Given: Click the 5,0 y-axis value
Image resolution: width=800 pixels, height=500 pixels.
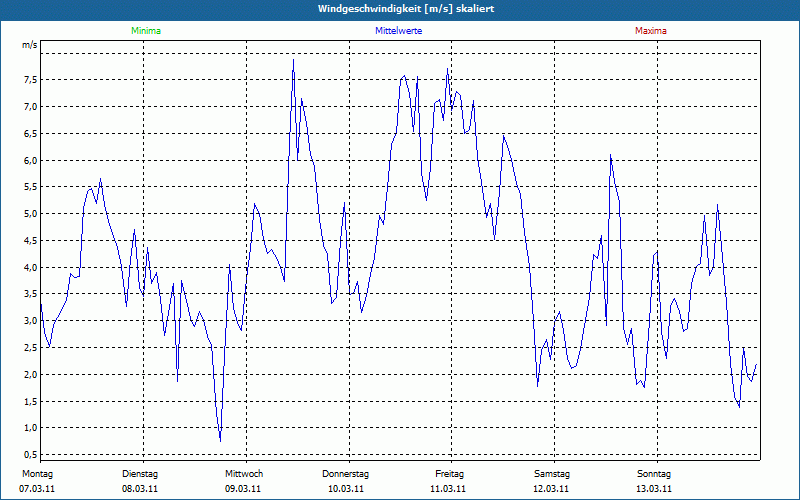Looking at the screenshot, I should (x=30, y=214).
